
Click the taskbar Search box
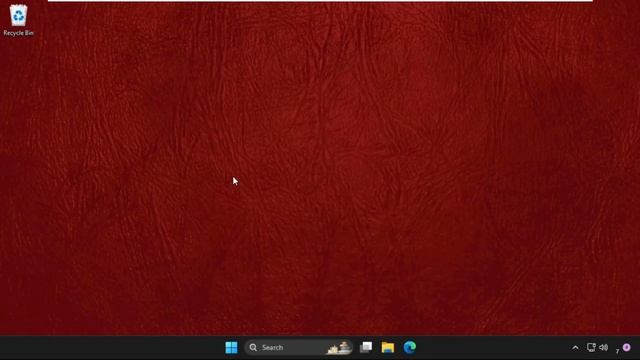coord(298,347)
